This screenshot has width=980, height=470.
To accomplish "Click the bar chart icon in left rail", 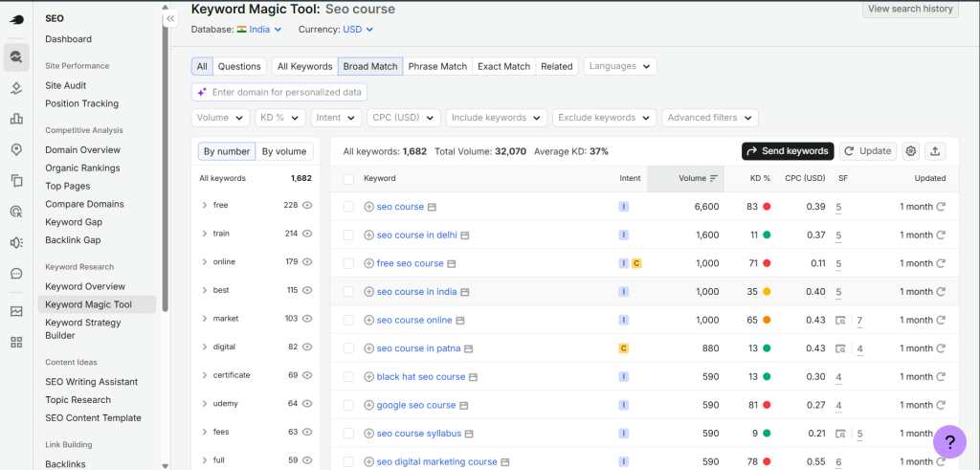I will 17,119.
